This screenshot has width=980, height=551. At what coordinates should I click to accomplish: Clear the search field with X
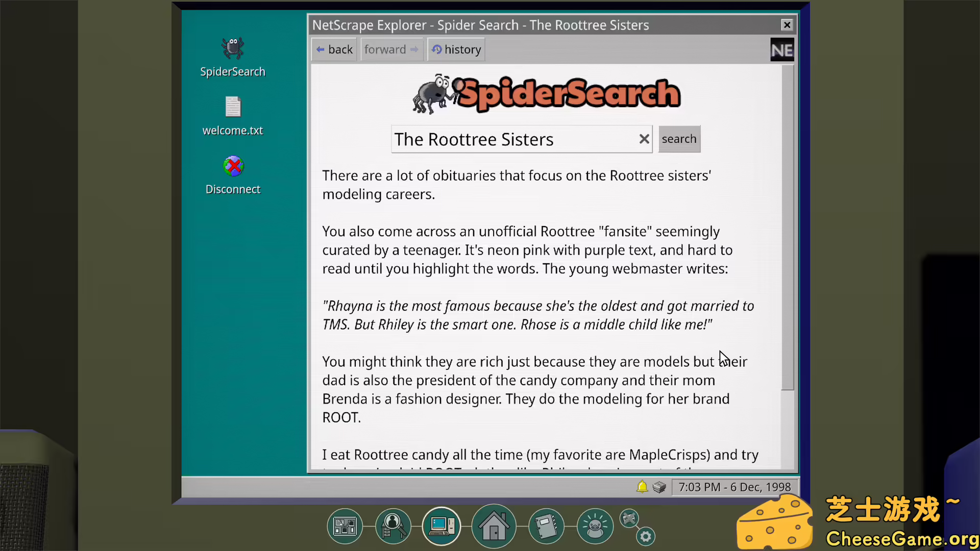[644, 139]
